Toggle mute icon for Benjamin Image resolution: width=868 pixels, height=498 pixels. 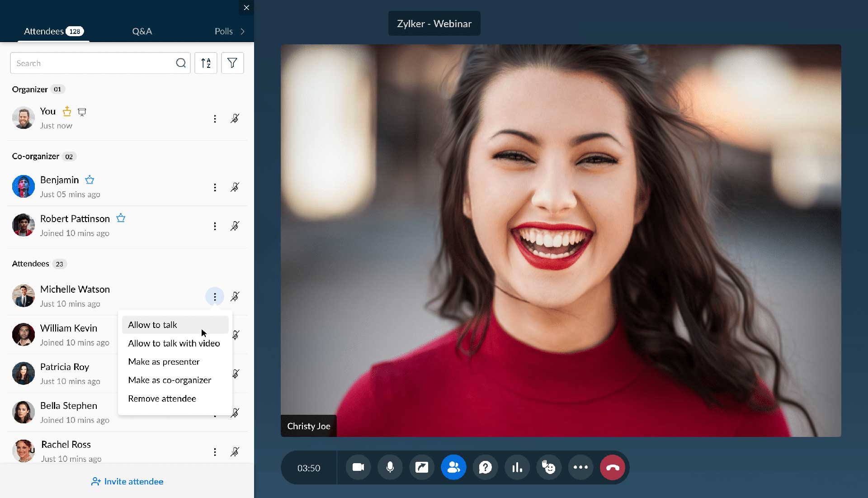click(x=235, y=187)
